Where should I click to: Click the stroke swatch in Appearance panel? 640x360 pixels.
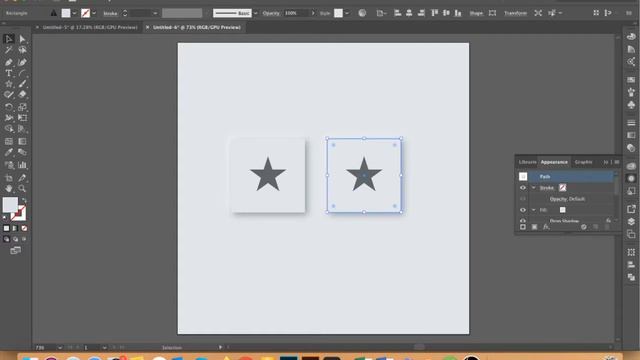pos(562,188)
